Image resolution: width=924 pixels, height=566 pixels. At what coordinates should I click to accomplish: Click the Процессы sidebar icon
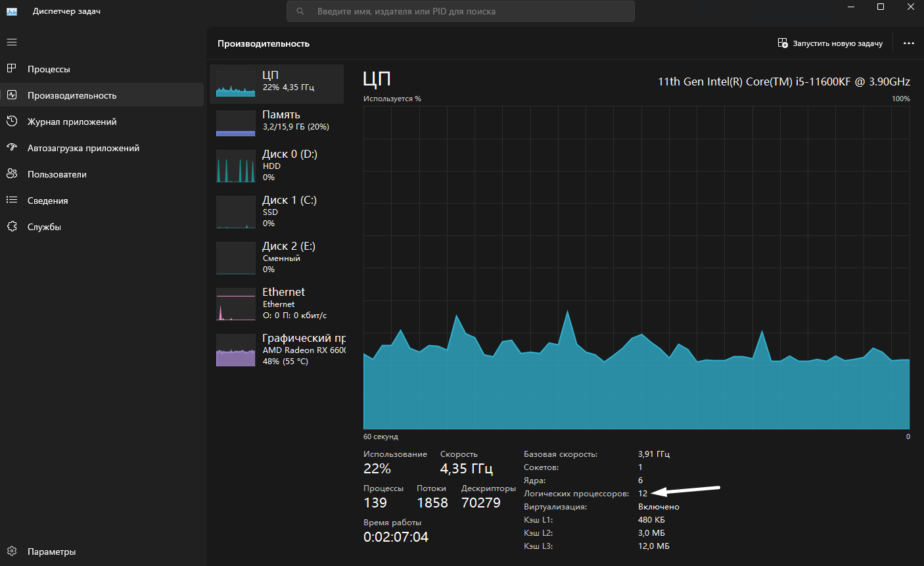pyautogui.click(x=11, y=68)
